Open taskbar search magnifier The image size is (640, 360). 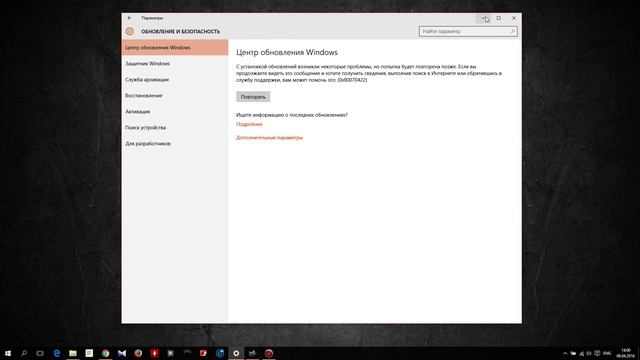point(24,353)
